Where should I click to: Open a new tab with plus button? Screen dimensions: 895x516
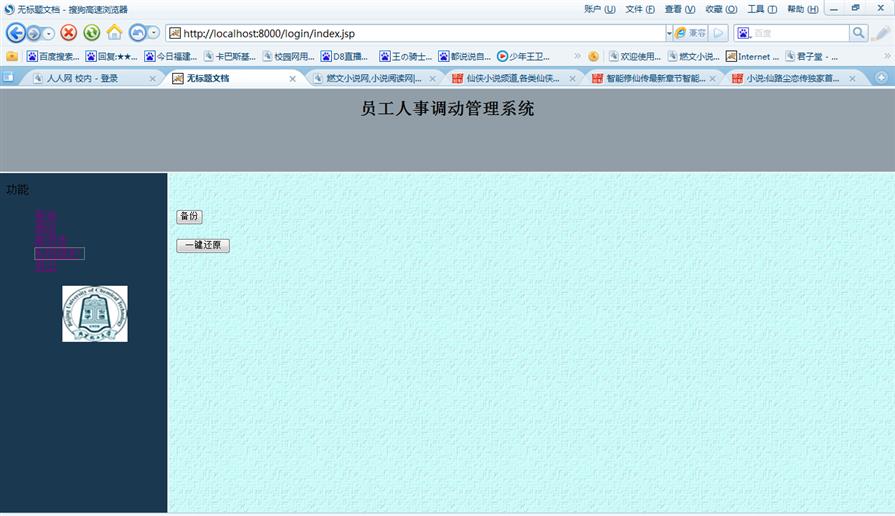[881, 77]
